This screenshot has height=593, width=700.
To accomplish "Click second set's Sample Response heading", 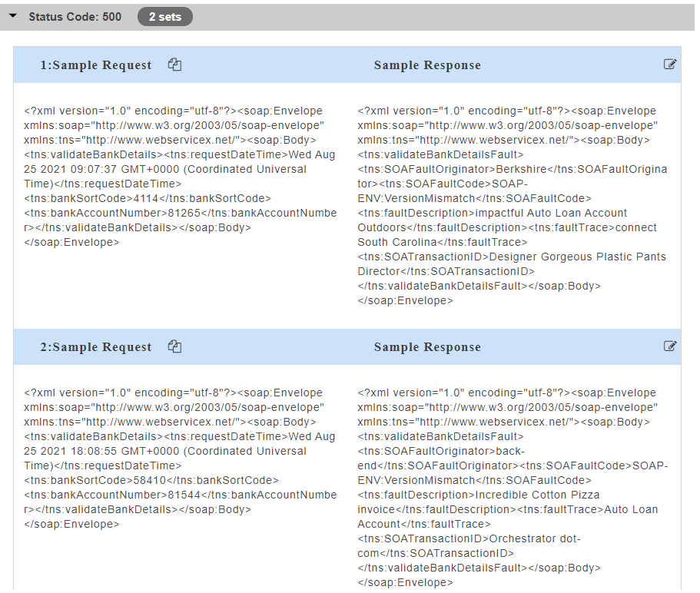I will pos(427,347).
